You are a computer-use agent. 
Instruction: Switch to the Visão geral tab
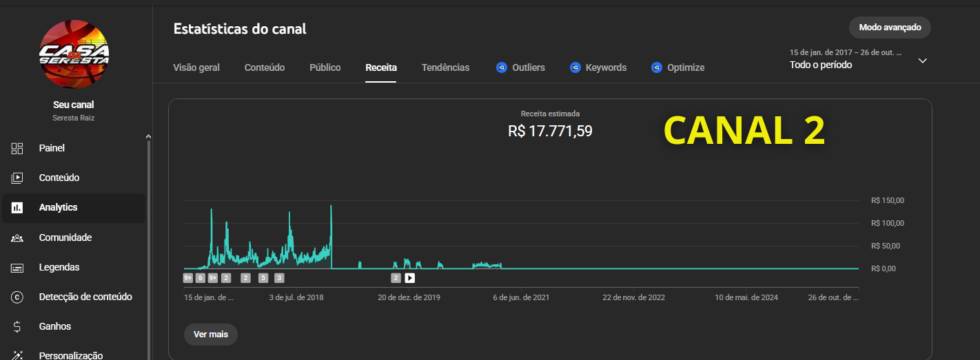[196, 67]
